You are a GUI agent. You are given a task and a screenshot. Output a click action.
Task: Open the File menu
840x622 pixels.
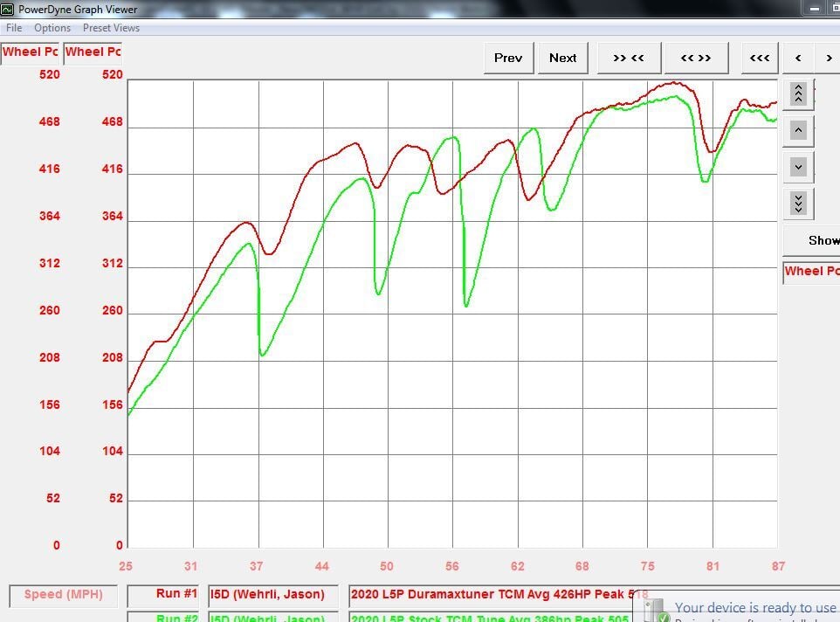pyautogui.click(x=13, y=27)
